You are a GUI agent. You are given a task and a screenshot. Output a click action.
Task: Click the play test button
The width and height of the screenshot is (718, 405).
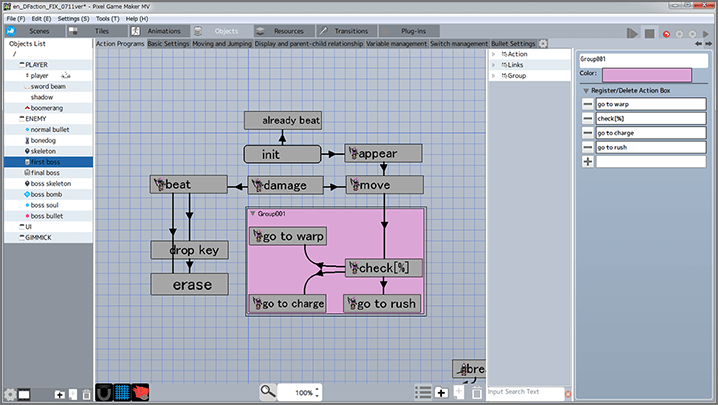tap(632, 32)
